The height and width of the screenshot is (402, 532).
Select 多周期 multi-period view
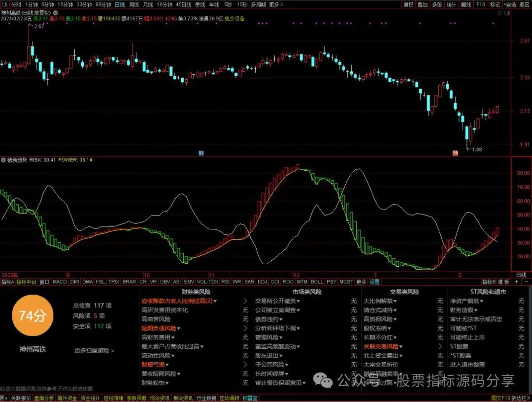(258, 4)
